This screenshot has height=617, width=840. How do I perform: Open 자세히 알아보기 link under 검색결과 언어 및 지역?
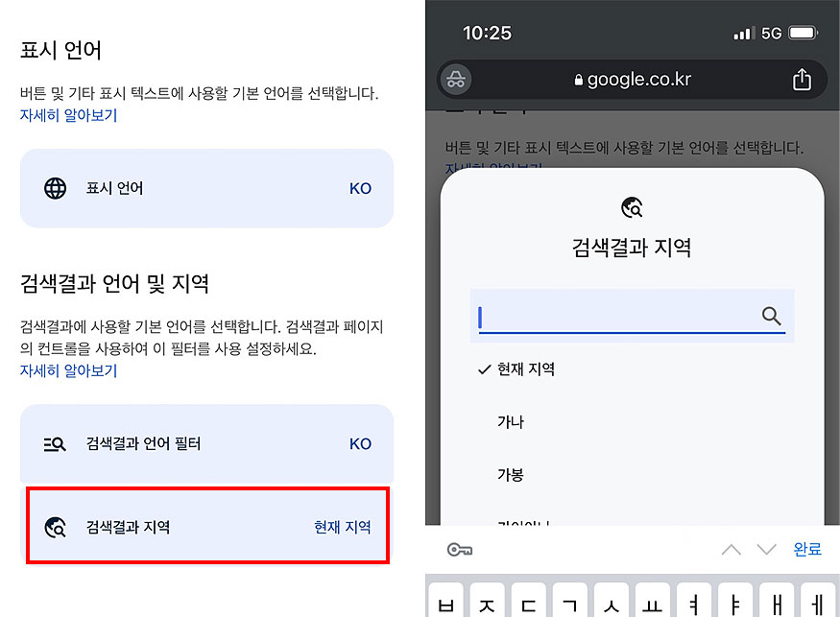tap(68, 370)
